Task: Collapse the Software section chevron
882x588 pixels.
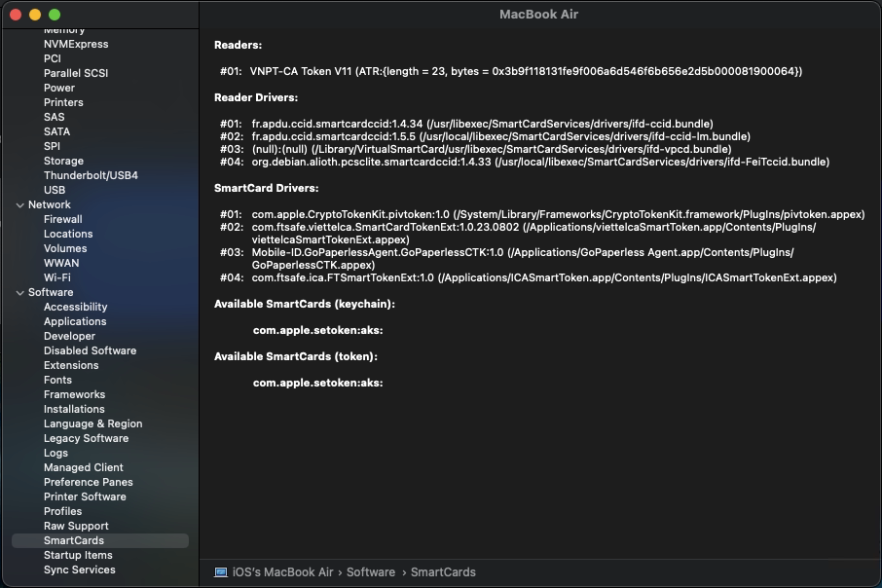Action: point(20,293)
